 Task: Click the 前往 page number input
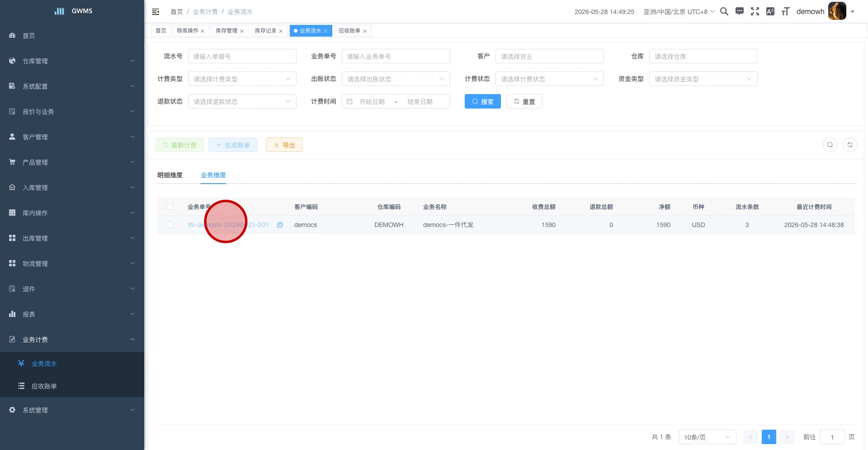[832, 437]
